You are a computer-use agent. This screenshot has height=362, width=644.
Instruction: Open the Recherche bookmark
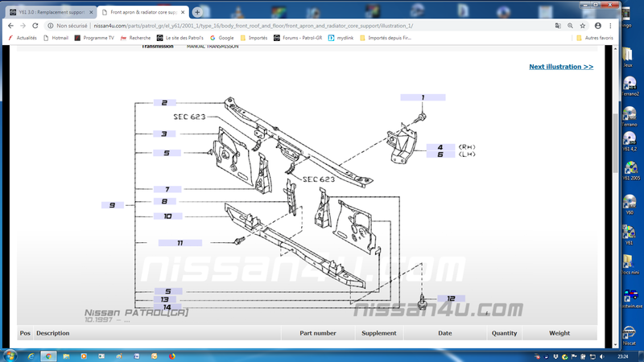[135, 38]
